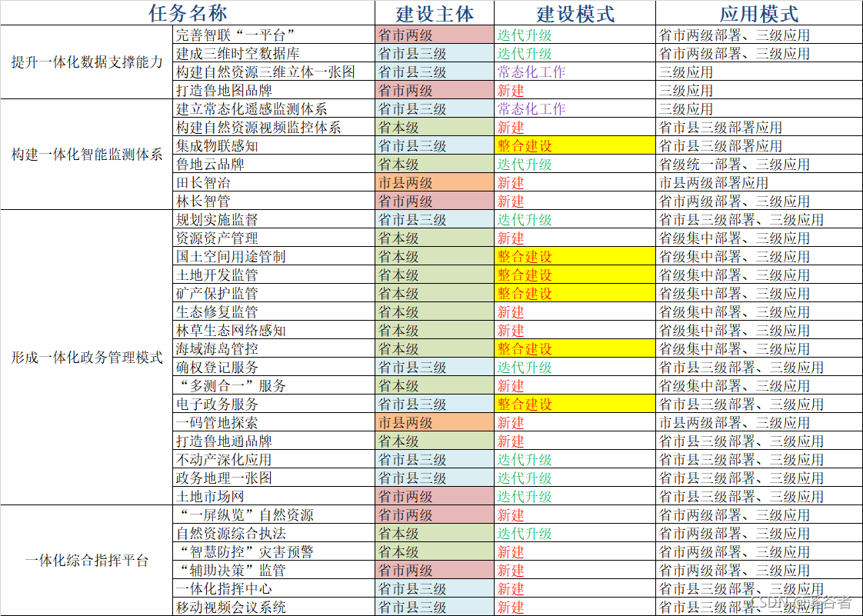The width and height of the screenshot is (863, 616).
Task: Select the task cell "多测合一"服务
Action: click(274, 385)
